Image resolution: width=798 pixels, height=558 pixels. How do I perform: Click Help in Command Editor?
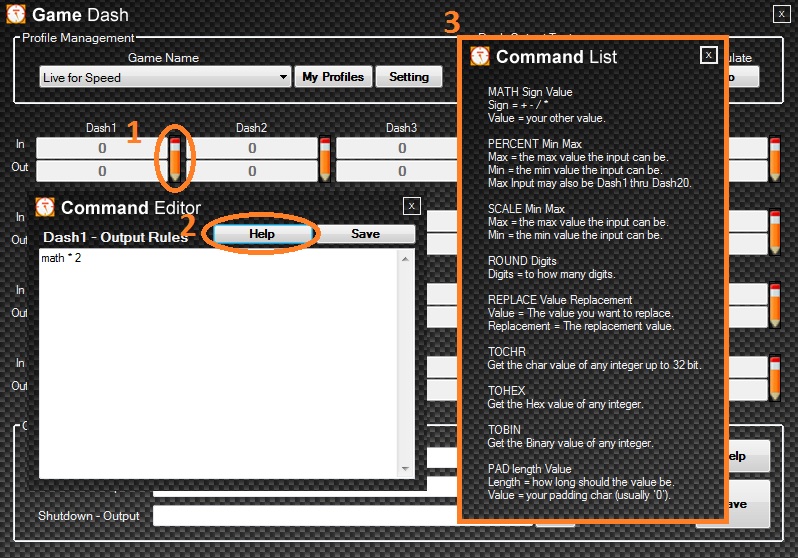pyautogui.click(x=262, y=234)
